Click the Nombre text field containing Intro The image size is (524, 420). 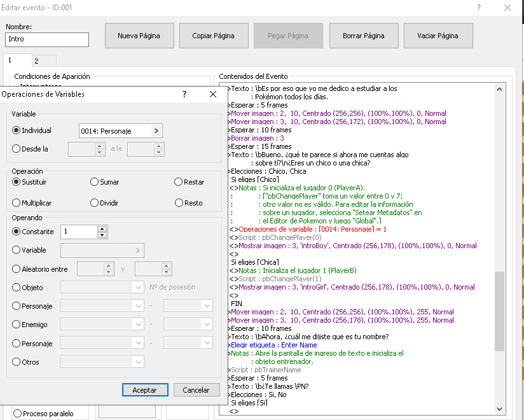coord(47,39)
